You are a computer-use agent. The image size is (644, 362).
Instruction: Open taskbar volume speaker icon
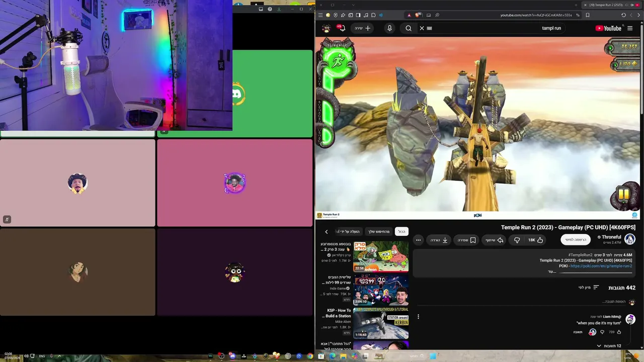[26, 356]
